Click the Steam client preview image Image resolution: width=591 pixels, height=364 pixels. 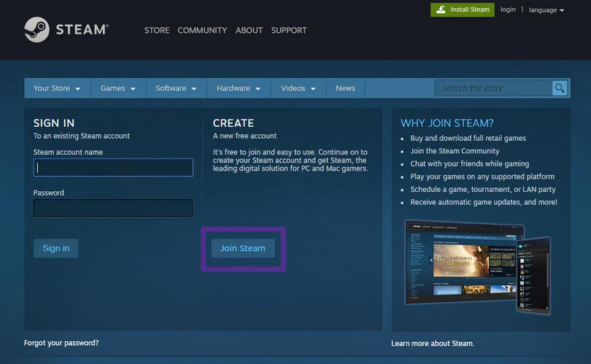coord(478,267)
